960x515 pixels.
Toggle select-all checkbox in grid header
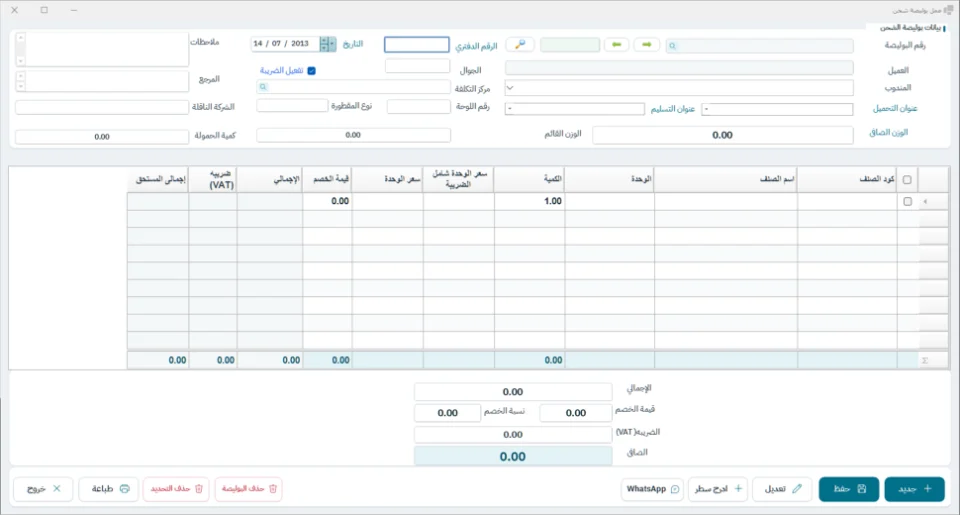[907, 180]
